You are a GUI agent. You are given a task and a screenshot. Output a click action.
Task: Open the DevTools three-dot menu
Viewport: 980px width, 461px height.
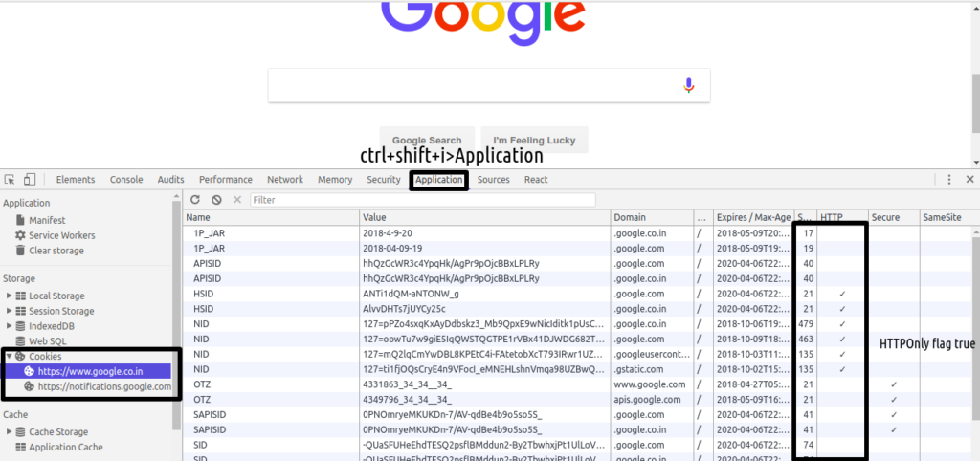(949, 179)
